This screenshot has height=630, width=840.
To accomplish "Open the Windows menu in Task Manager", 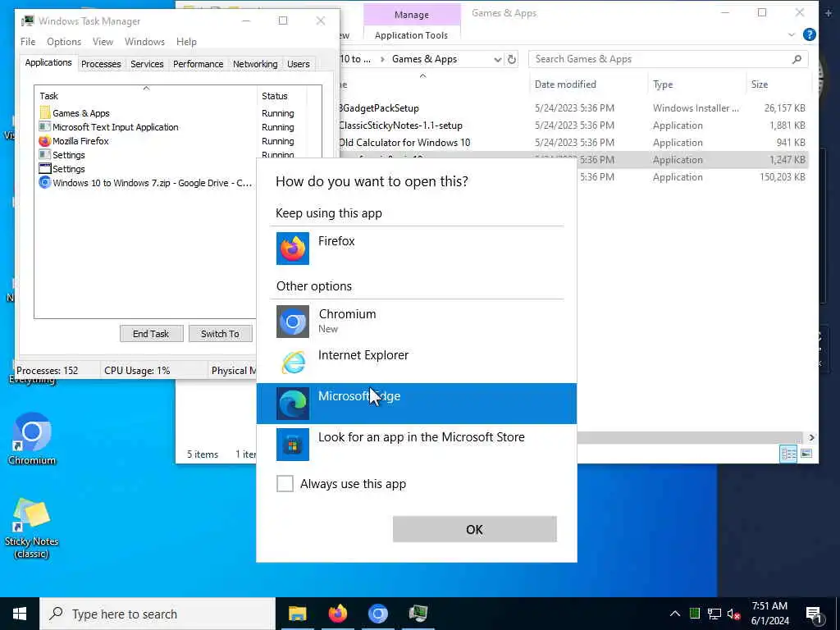I will tap(144, 41).
